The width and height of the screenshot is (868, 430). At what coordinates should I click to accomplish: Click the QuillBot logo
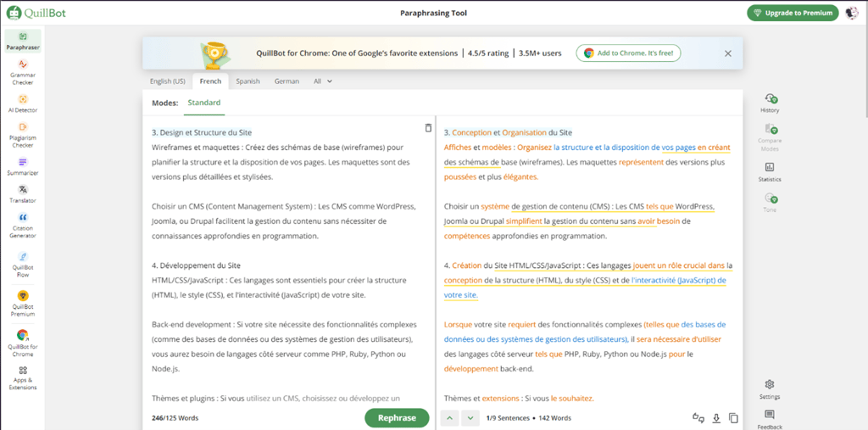36,12
